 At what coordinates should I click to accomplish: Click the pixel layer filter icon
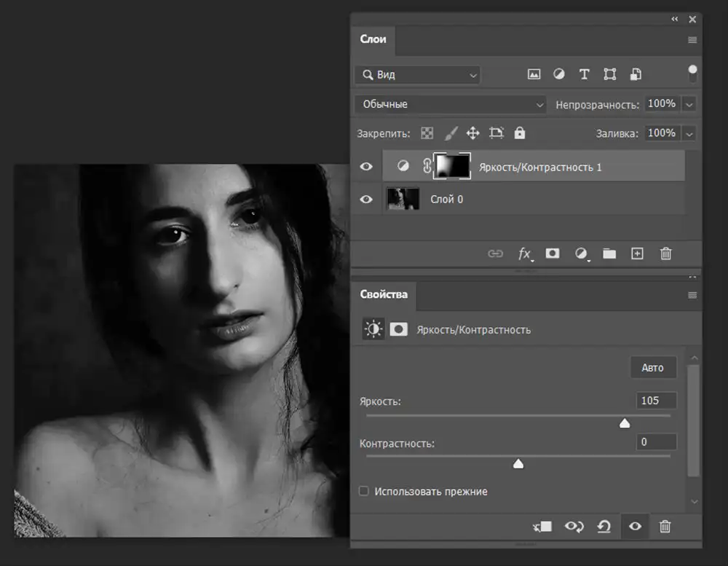click(x=534, y=74)
